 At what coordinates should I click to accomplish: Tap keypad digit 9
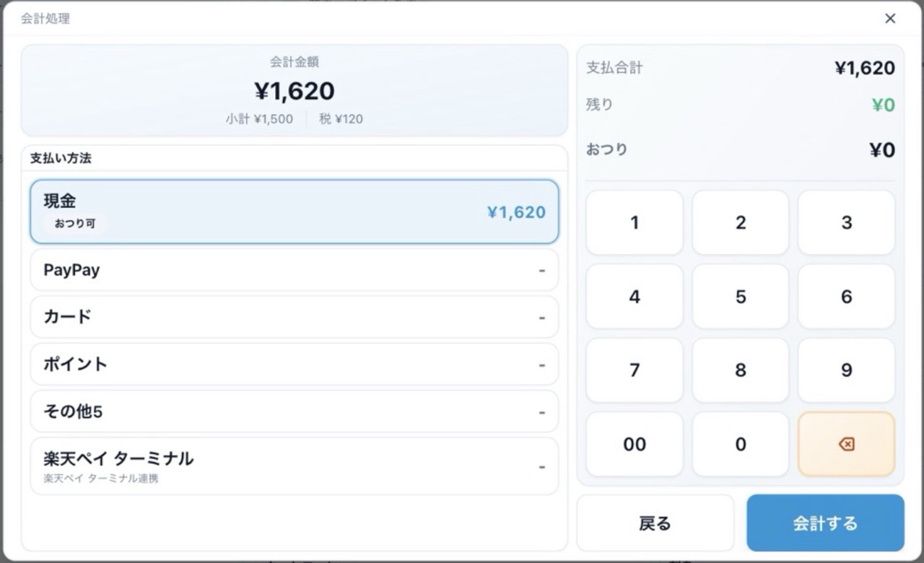point(847,370)
